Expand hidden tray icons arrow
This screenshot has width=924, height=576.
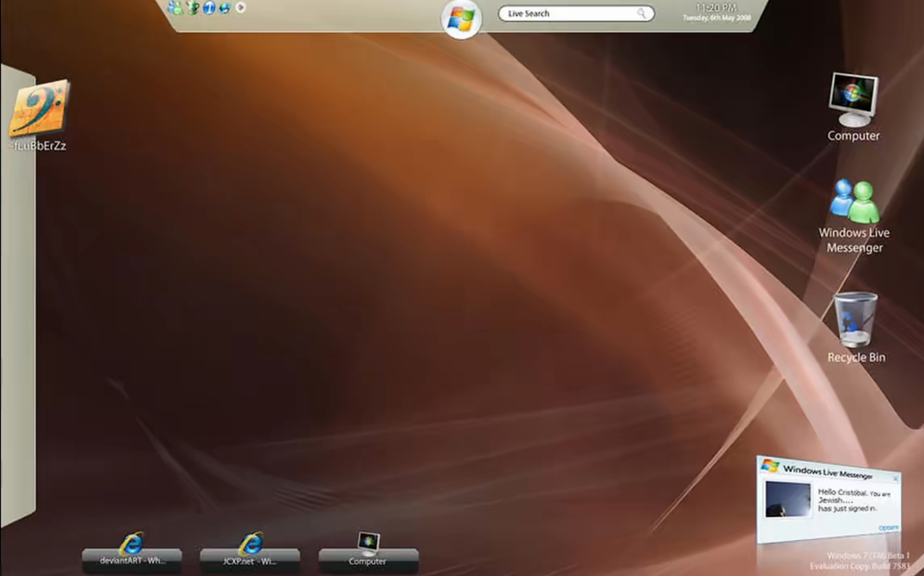240,8
